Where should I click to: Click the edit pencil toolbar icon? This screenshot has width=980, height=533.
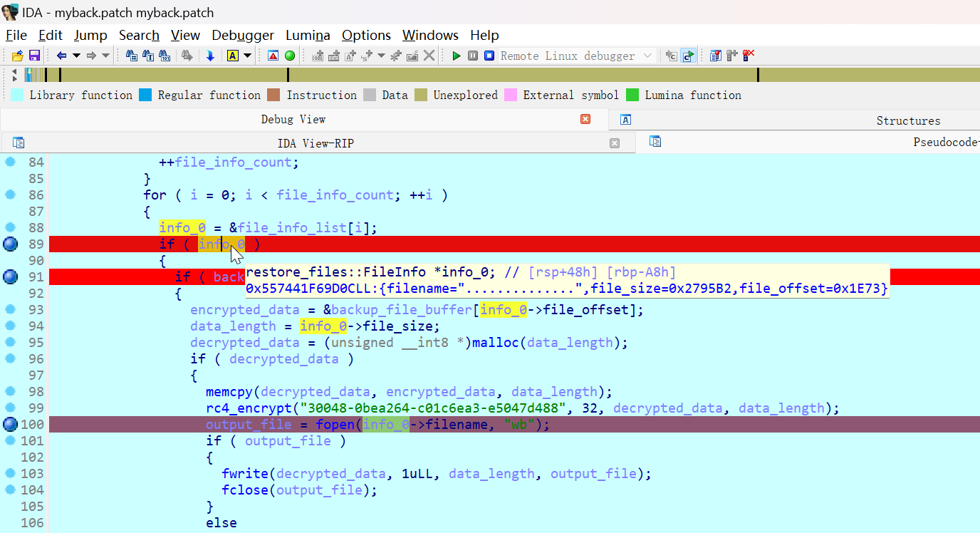[x=412, y=56]
